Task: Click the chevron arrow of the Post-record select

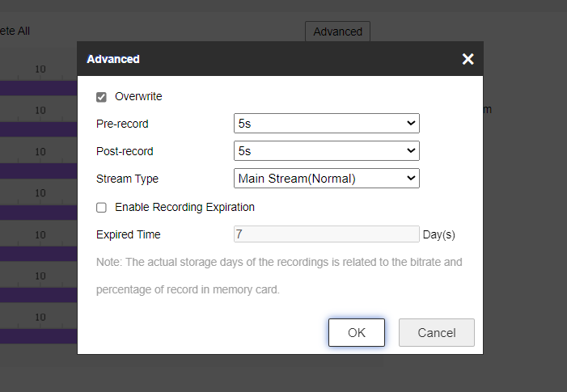Action: 411,151
